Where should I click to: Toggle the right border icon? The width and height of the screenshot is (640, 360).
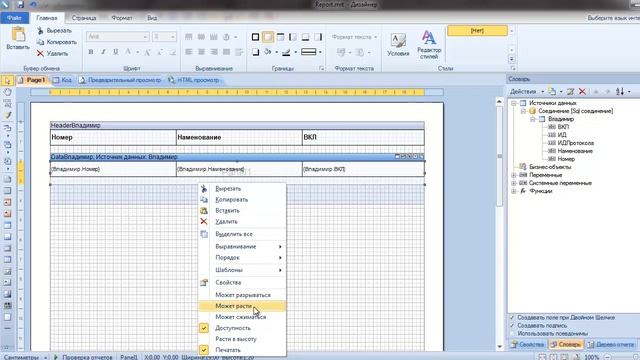(318, 37)
